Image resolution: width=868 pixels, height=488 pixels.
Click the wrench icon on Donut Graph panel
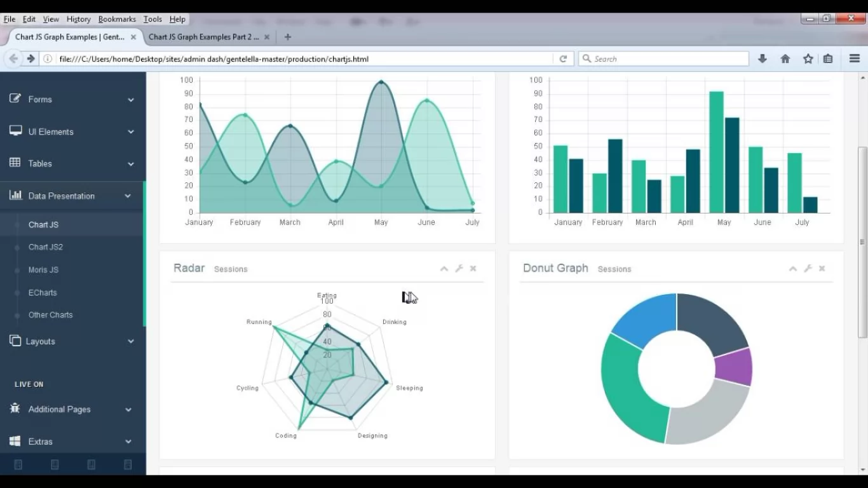pos(807,268)
